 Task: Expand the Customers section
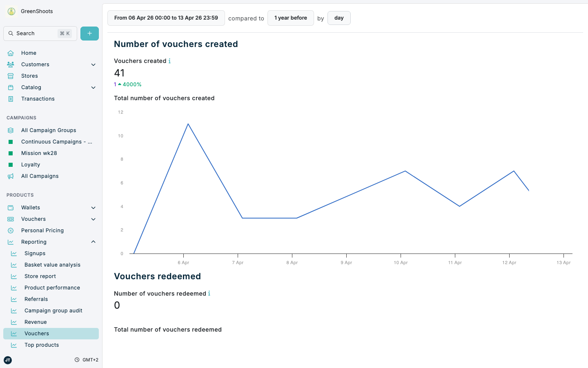click(x=93, y=64)
